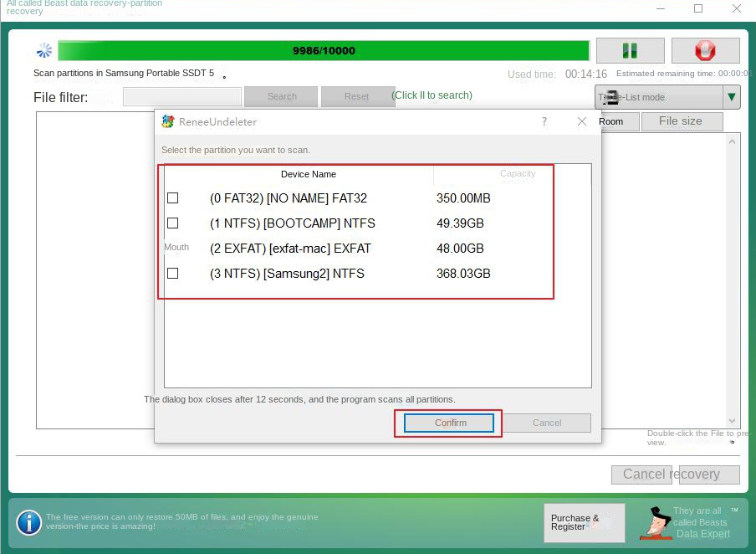Select the File size column header
The image size is (756, 554).
682,121
